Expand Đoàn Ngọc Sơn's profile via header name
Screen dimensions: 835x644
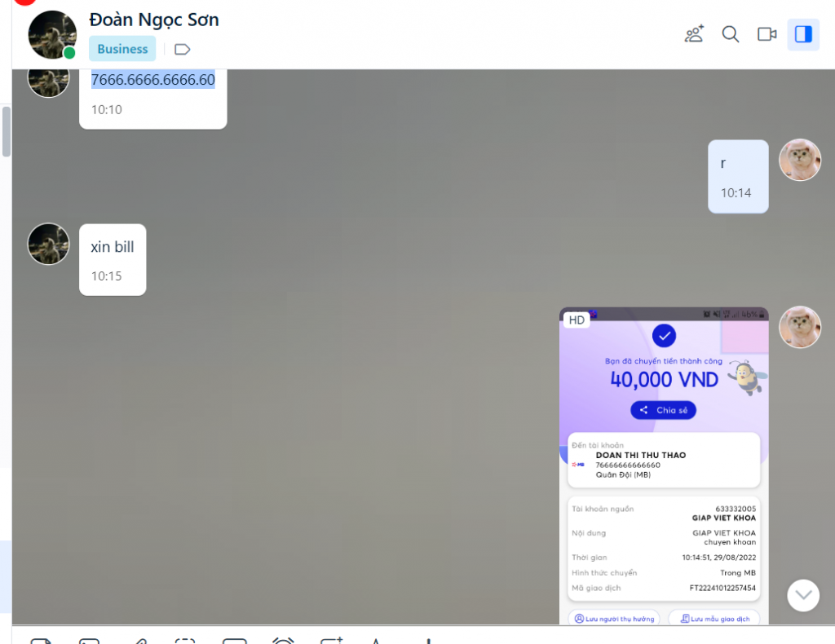pyautogui.click(x=153, y=20)
